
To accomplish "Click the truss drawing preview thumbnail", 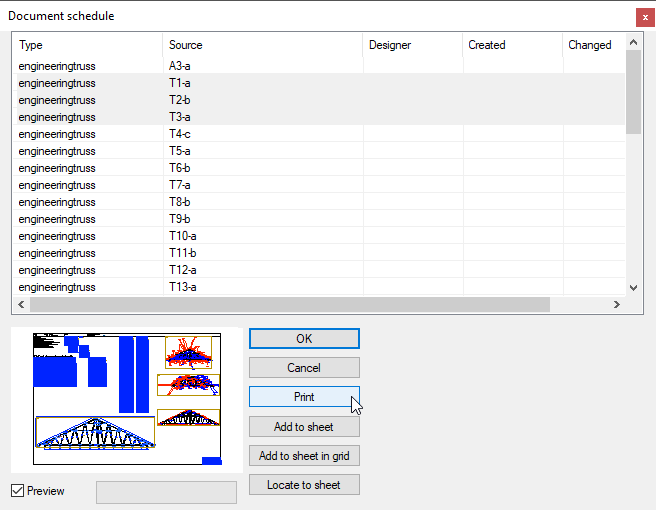I will click(x=127, y=399).
